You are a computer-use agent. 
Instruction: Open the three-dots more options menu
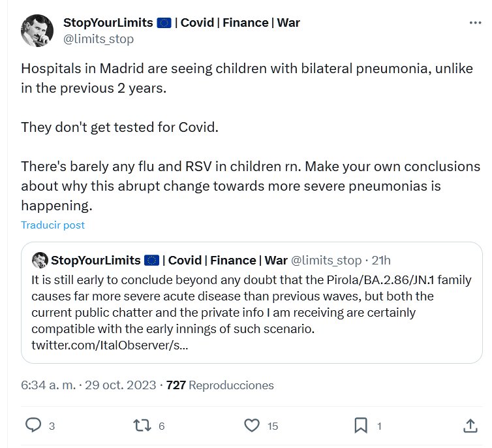[476, 23]
